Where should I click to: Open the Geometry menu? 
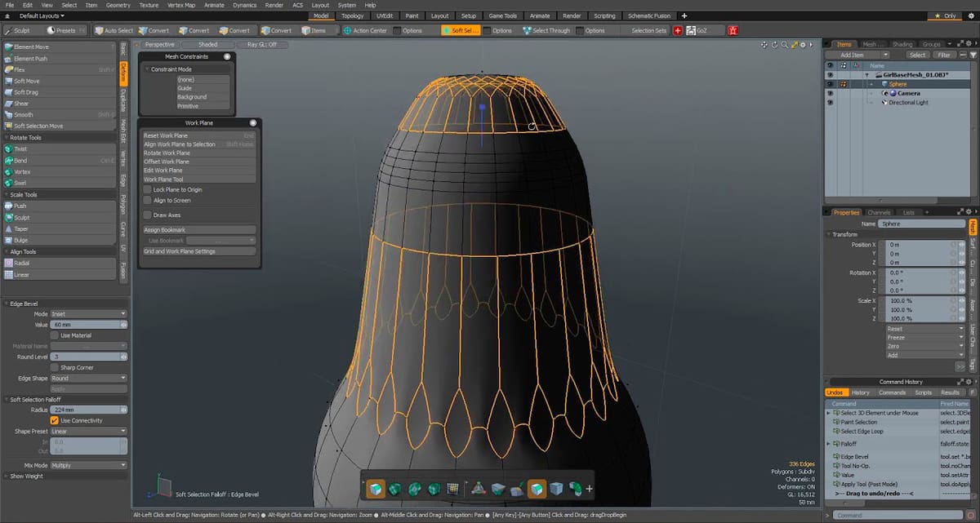point(118,5)
